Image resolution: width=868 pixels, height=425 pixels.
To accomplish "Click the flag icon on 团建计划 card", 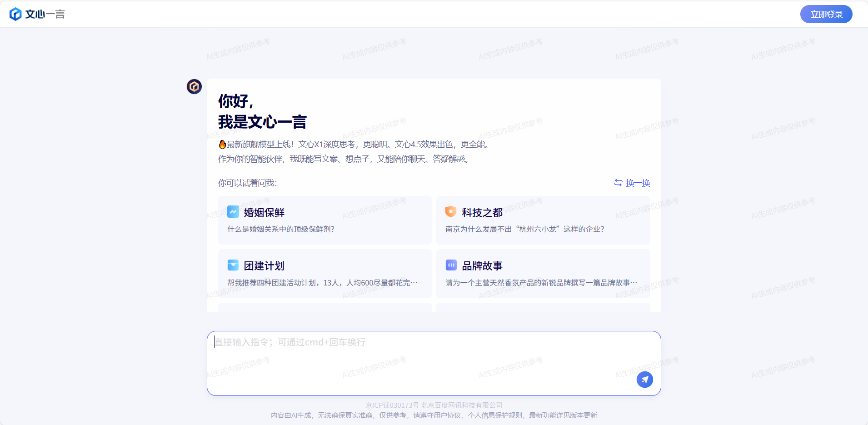I will coord(233,265).
